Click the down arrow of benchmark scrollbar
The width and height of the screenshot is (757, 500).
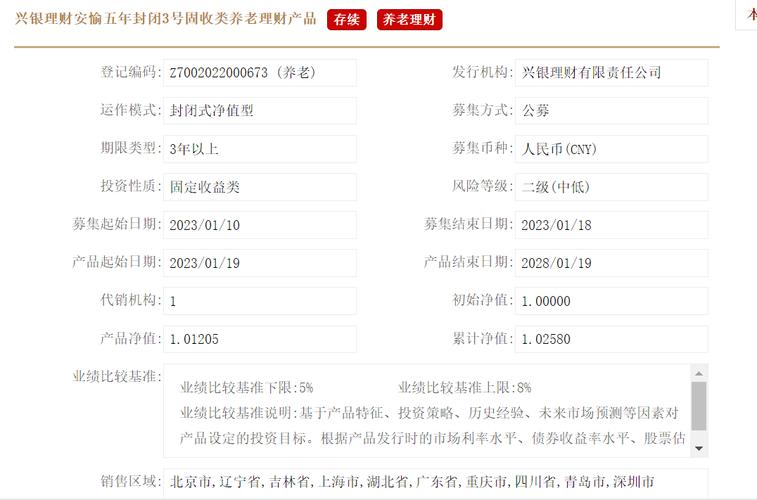click(x=699, y=448)
